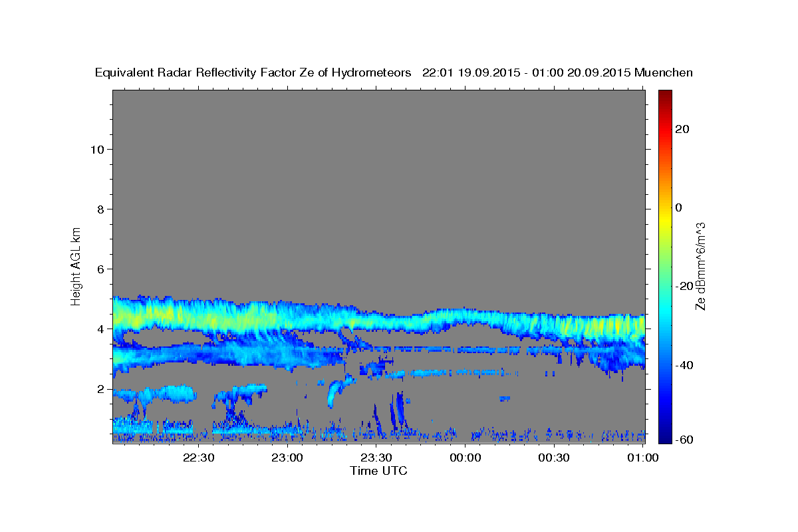Click the height tick label '10'
The image size is (798, 532).
click(x=98, y=149)
